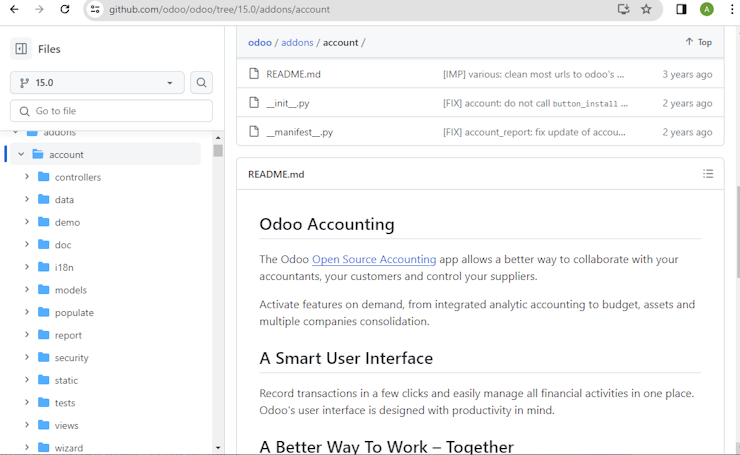Image resolution: width=740 pixels, height=455 pixels.
Task: Click the file tree scrollbar thumb
Action: pyautogui.click(x=218, y=151)
